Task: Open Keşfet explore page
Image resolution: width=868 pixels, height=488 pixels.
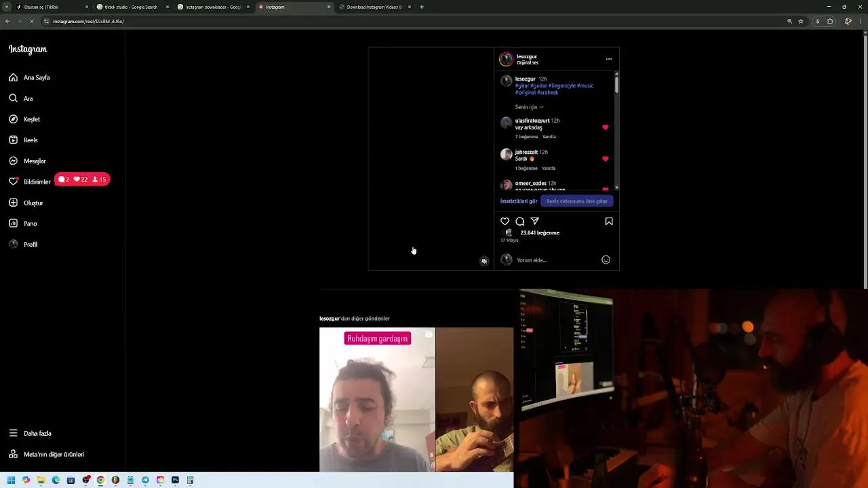Action: (x=24, y=119)
